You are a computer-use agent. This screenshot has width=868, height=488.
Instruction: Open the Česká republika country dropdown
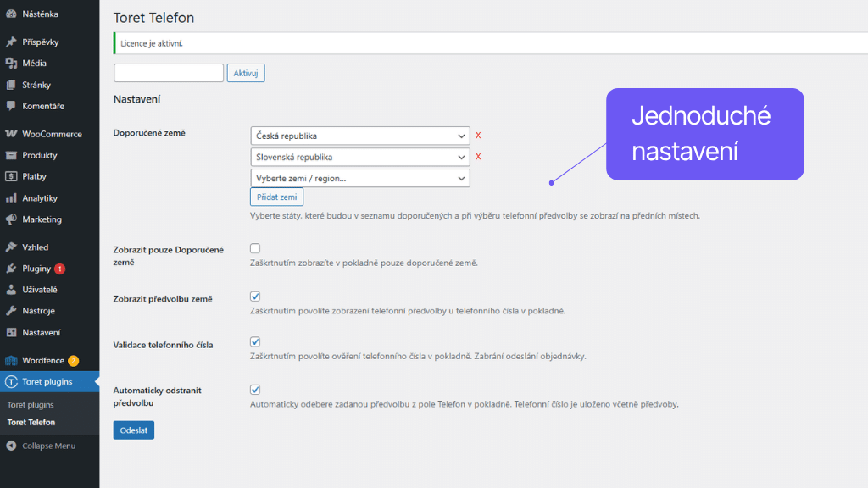point(359,135)
